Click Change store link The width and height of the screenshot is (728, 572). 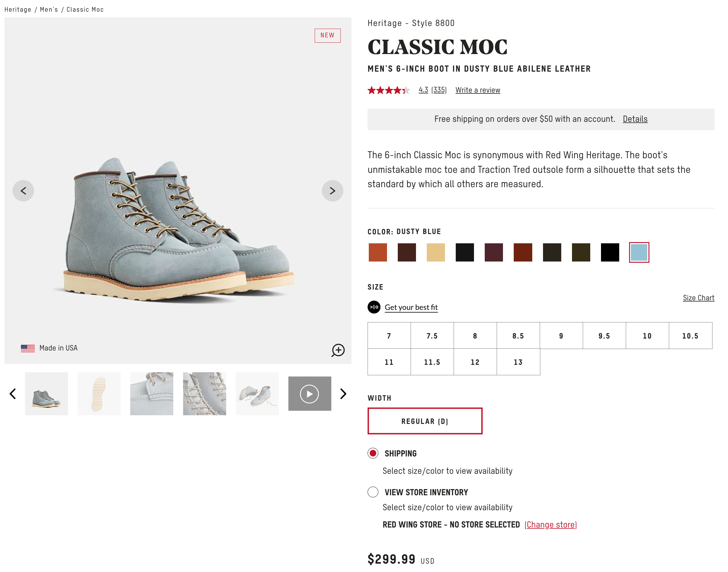pos(550,525)
